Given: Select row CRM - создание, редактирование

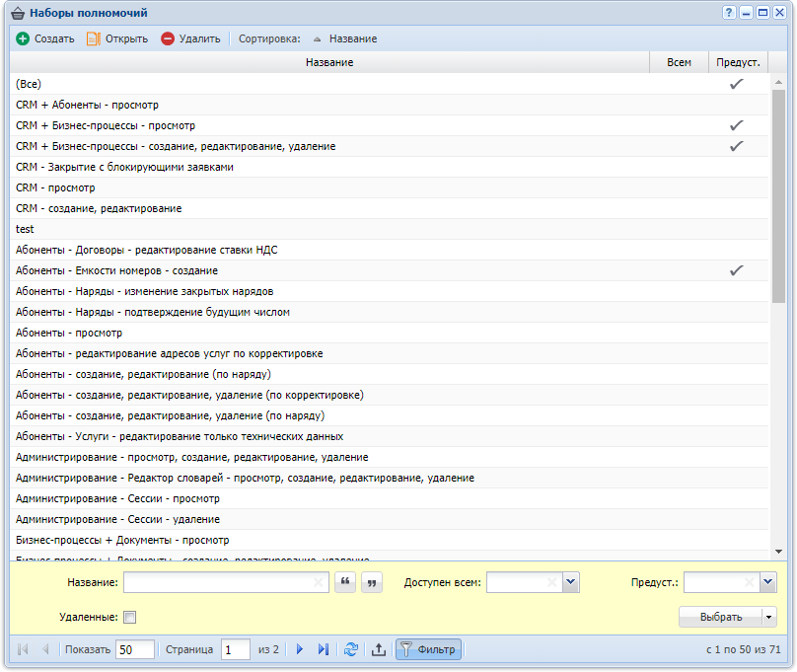Looking at the screenshot, I should coord(389,208).
